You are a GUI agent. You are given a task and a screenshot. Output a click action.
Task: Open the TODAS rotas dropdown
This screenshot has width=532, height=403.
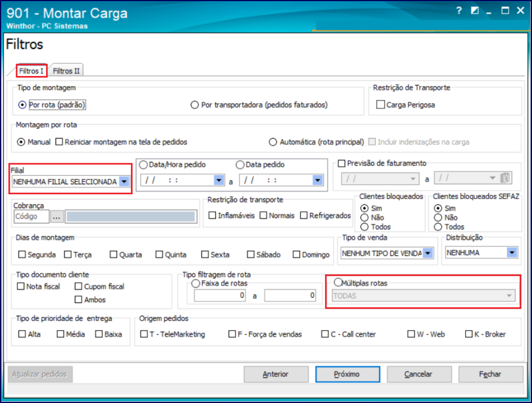[x=509, y=296]
